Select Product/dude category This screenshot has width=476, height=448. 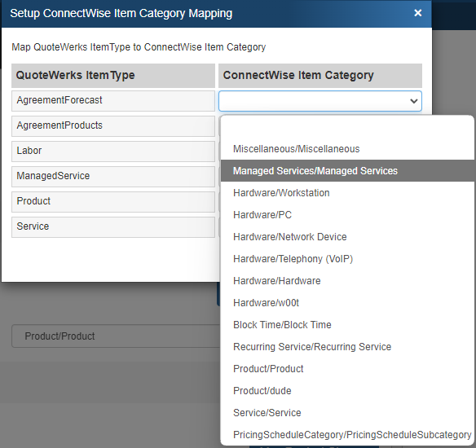click(x=347, y=391)
